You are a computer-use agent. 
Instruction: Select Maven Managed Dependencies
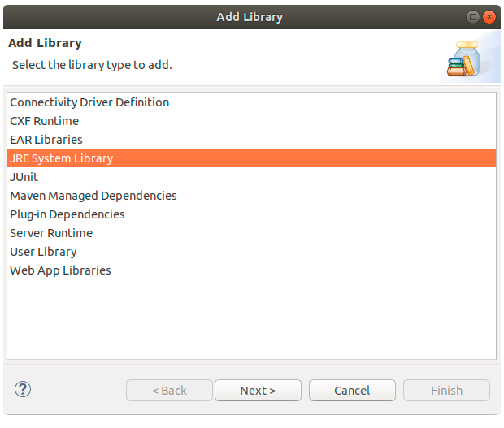[x=251, y=196]
